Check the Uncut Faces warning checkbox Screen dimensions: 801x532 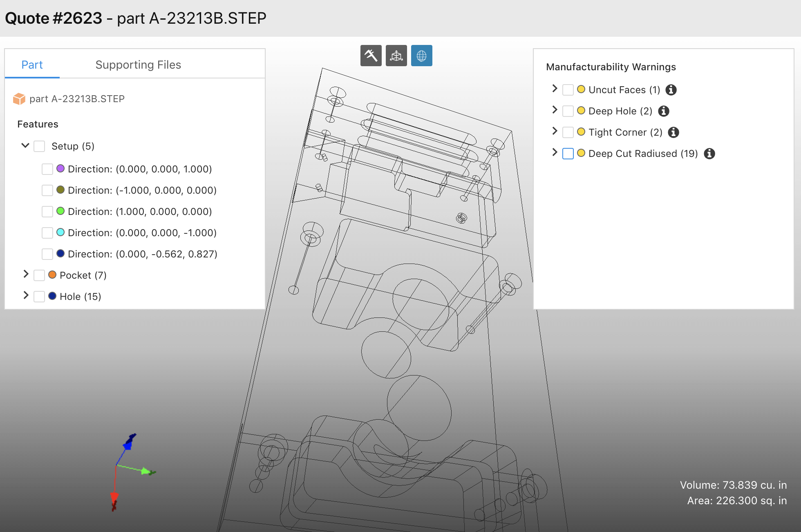click(x=568, y=90)
